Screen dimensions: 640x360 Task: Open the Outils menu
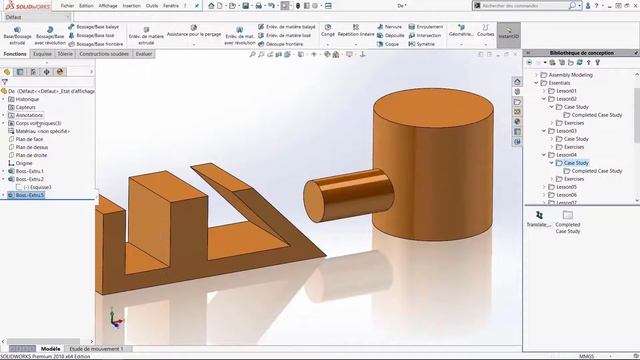[x=152, y=6]
